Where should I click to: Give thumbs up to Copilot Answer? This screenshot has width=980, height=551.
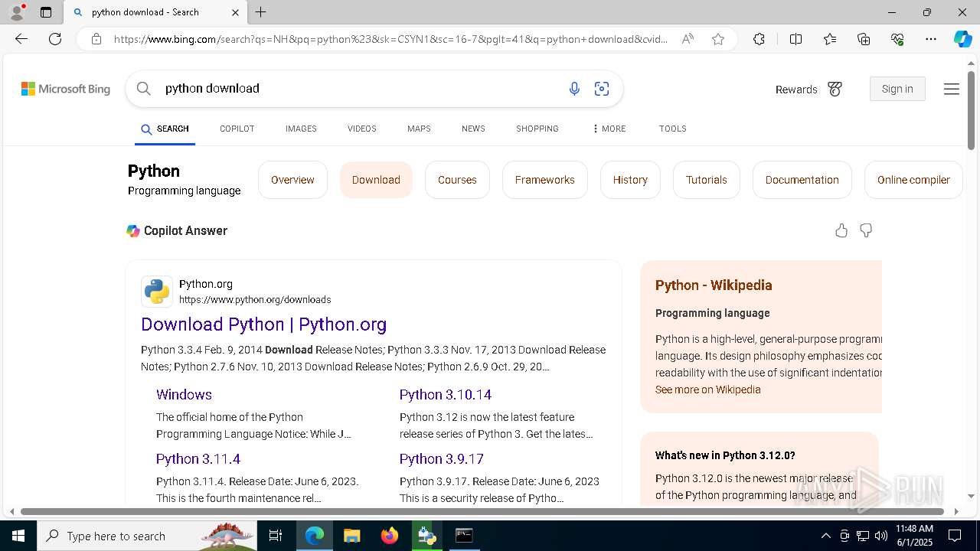[841, 230]
